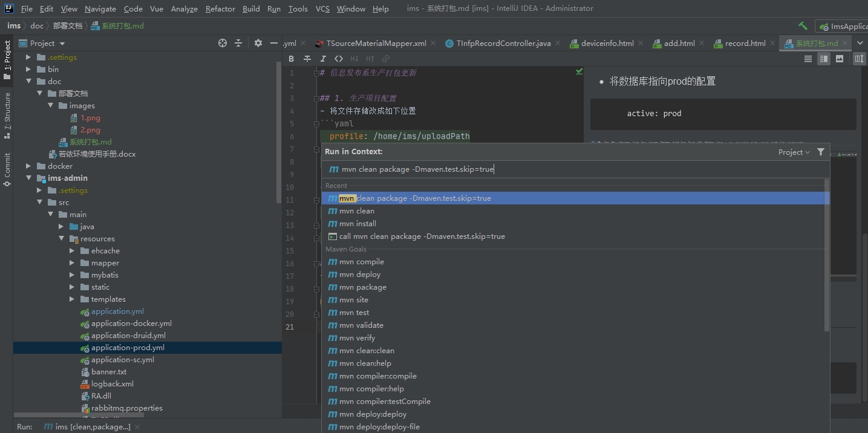Switch to editor-only view mode
868x433 pixels.
point(808,59)
